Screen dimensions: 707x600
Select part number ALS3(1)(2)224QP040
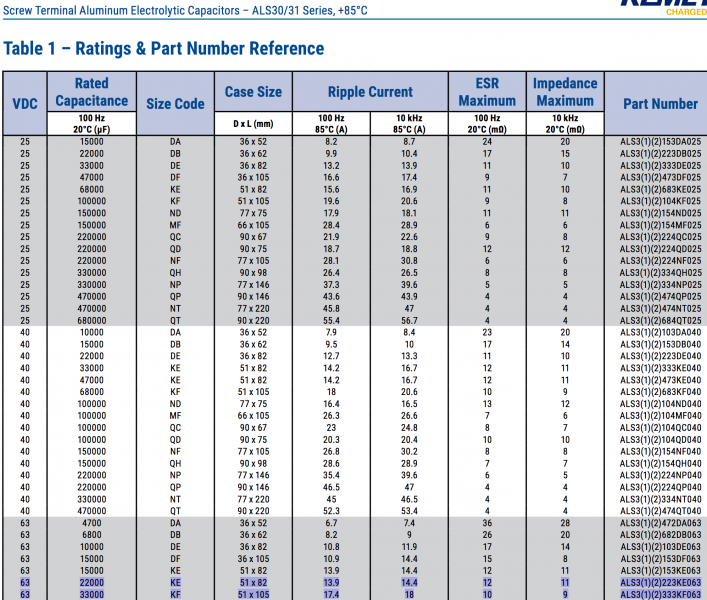click(661, 487)
